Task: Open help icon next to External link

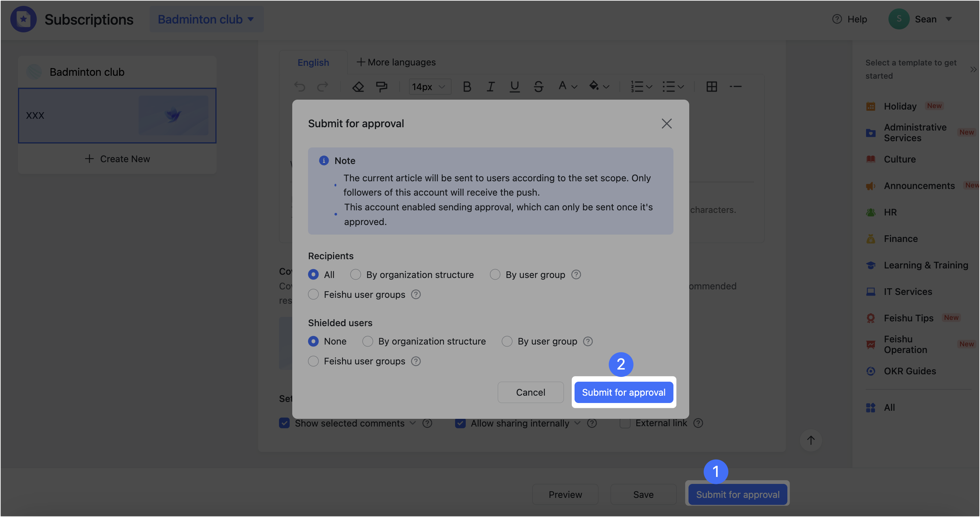Action: pos(698,422)
